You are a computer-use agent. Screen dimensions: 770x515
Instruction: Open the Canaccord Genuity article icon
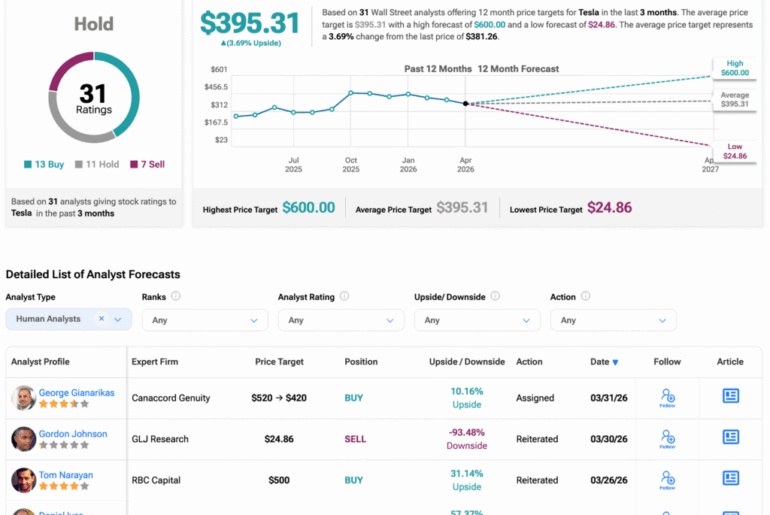(x=730, y=396)
